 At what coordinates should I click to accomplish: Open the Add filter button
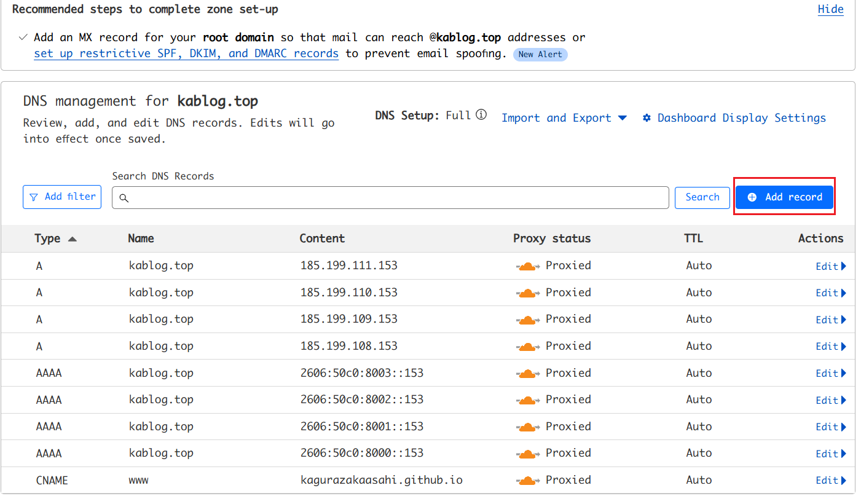[62, 197]
